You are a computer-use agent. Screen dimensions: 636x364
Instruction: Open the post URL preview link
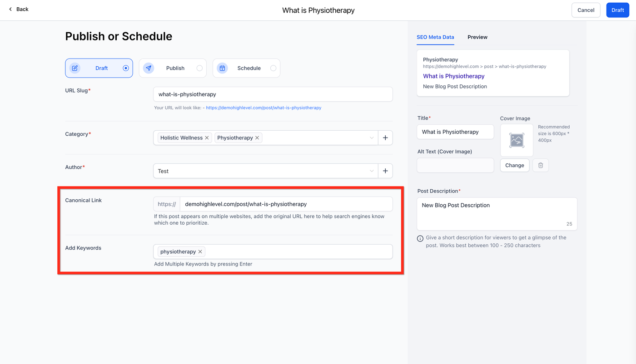(x=263, y=108)
